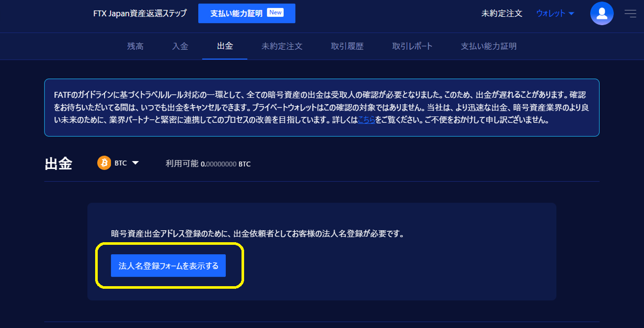Click the 法人名登録が必要です notice text

258,234
